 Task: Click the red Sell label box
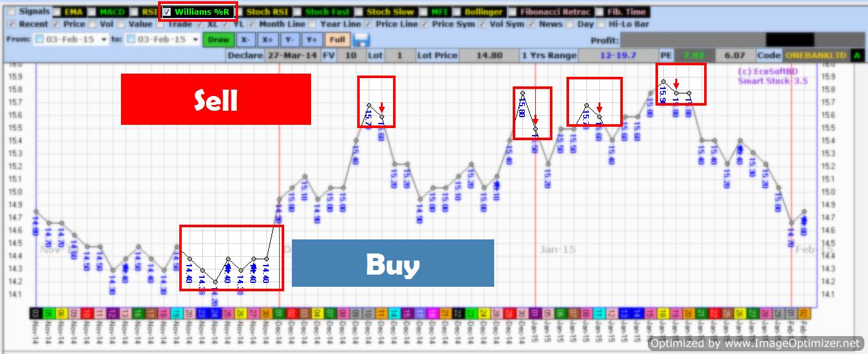216,99
